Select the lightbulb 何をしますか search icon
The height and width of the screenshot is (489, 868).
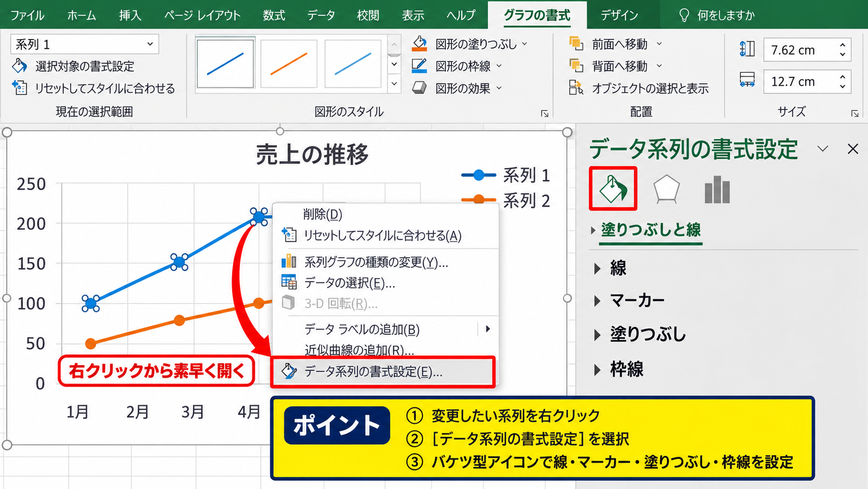[x=684, y=15]
